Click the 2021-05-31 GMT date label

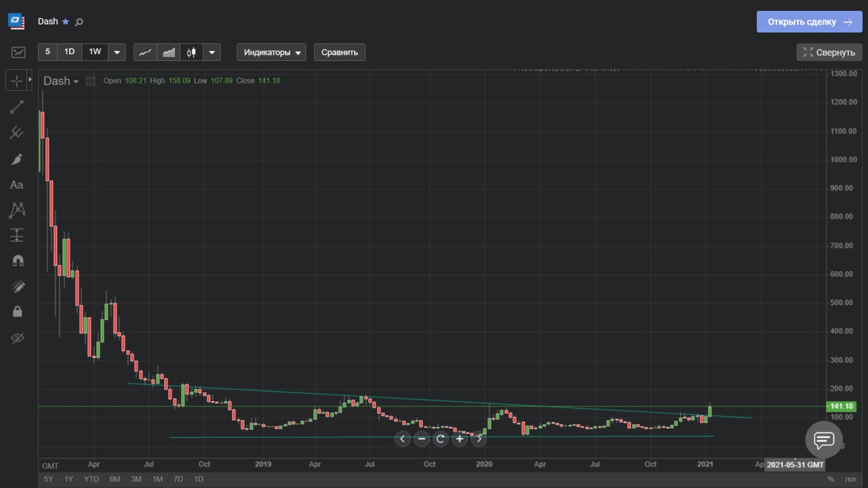(x=795, y=465)
